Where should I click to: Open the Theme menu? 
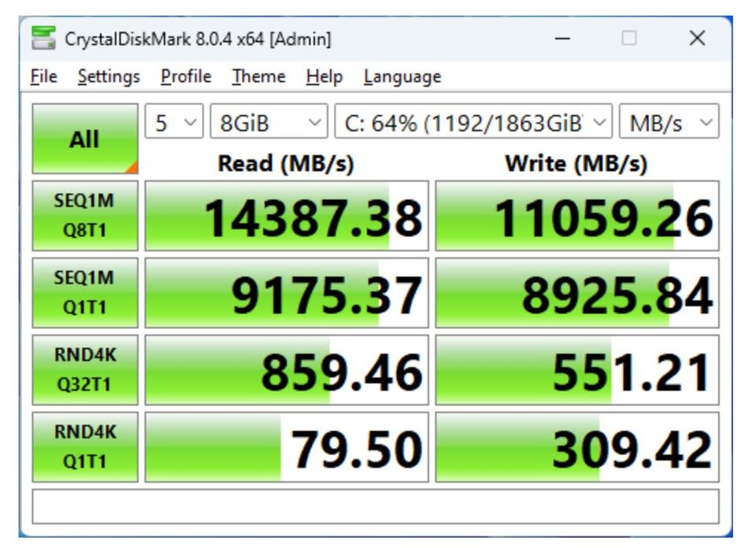258,76
